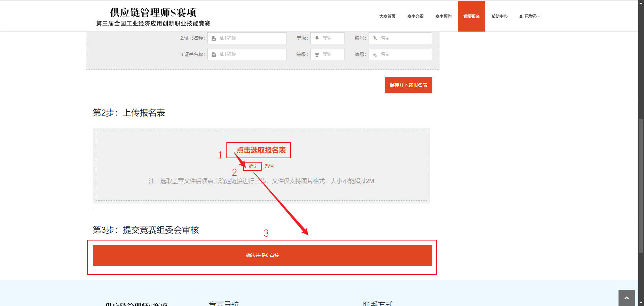The height and width of the screenshot is (306, 644).
Task: Open 帮助中心 in the navigation
Action: click(x=499, y=16)
